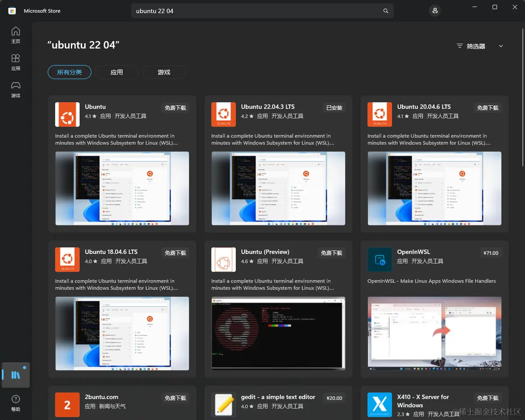
Task: Click the X410 app icon
Action: [x=380, y=405]
